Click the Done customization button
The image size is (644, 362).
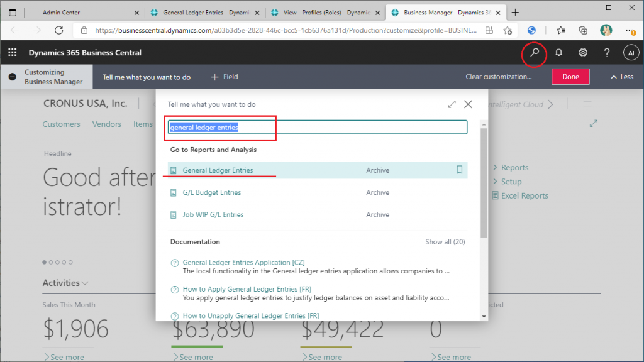tap(570, 77)
